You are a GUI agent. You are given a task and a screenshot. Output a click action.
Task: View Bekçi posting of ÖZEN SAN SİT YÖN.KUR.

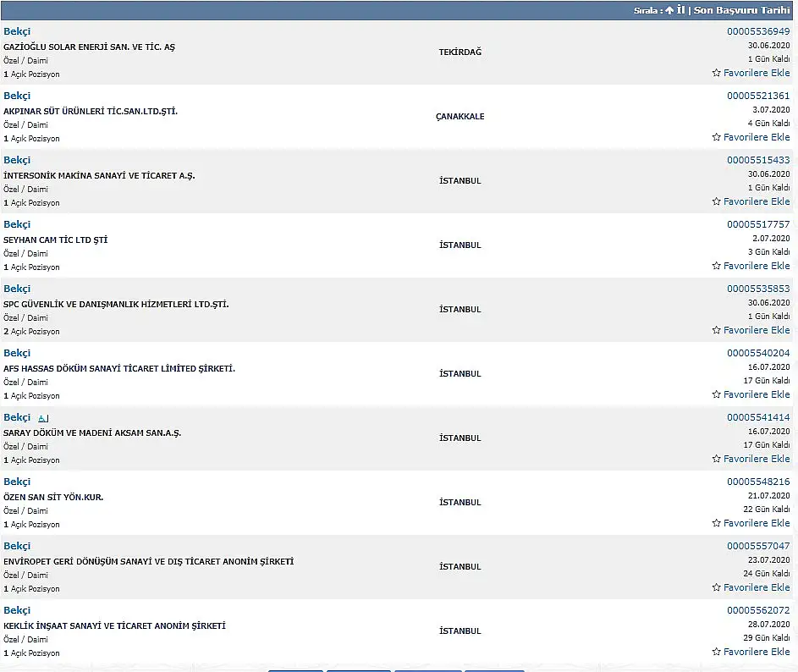point(17,482)
